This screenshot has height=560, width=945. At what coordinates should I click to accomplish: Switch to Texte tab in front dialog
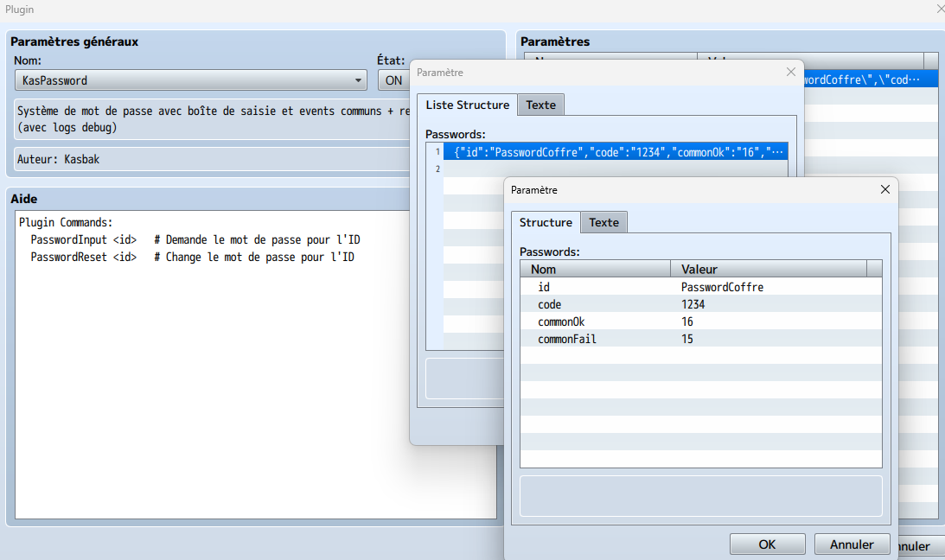pos(603,222)
